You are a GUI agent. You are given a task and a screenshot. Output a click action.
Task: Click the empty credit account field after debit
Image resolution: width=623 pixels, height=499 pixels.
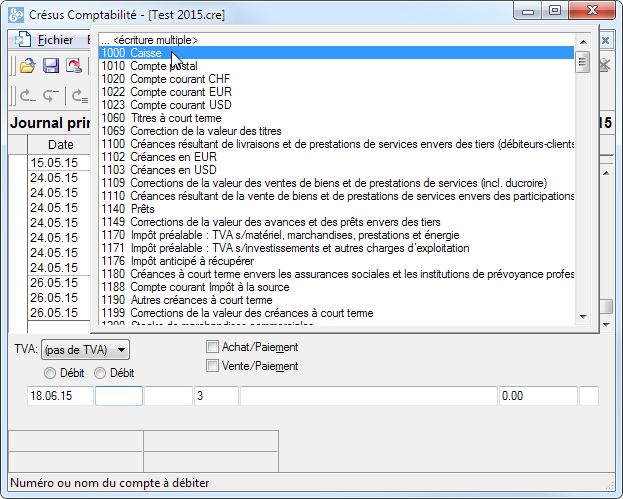[168, 396]
